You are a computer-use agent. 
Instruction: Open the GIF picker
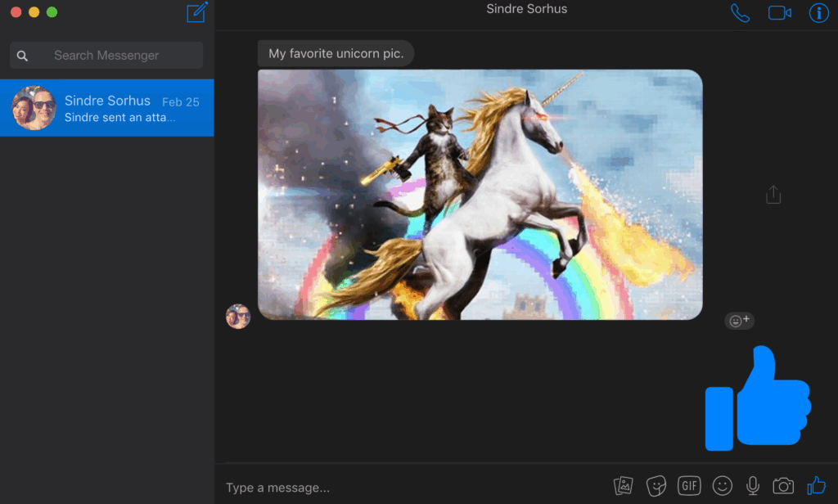[x=689, y=486]
